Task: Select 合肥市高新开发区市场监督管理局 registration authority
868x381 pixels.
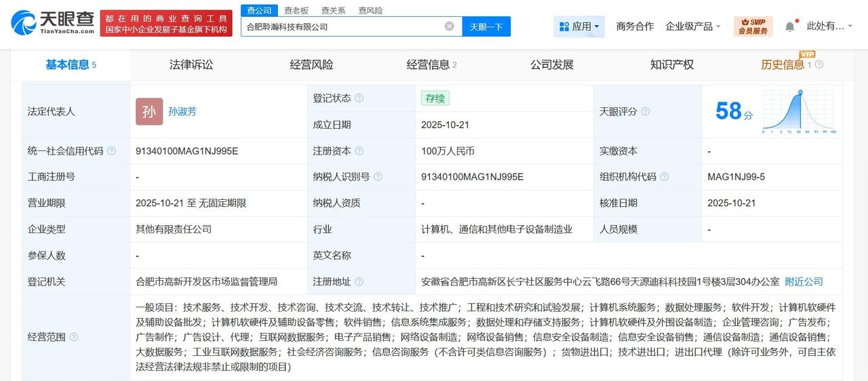Action: (206, 282)
